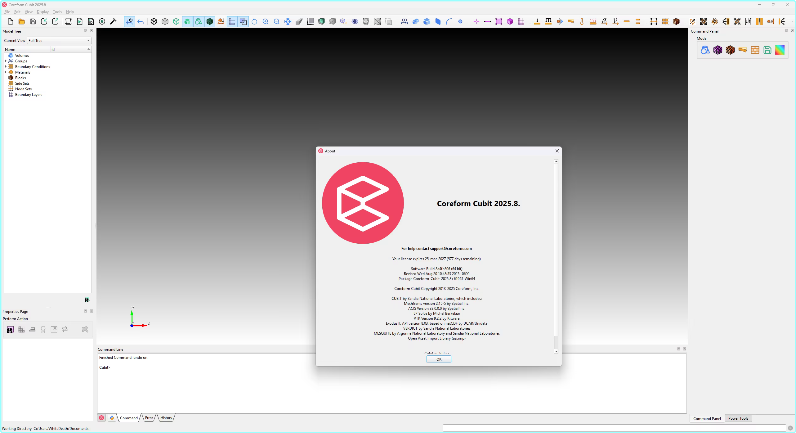
Task: Close the About dialog with its X
Action: 557,151
